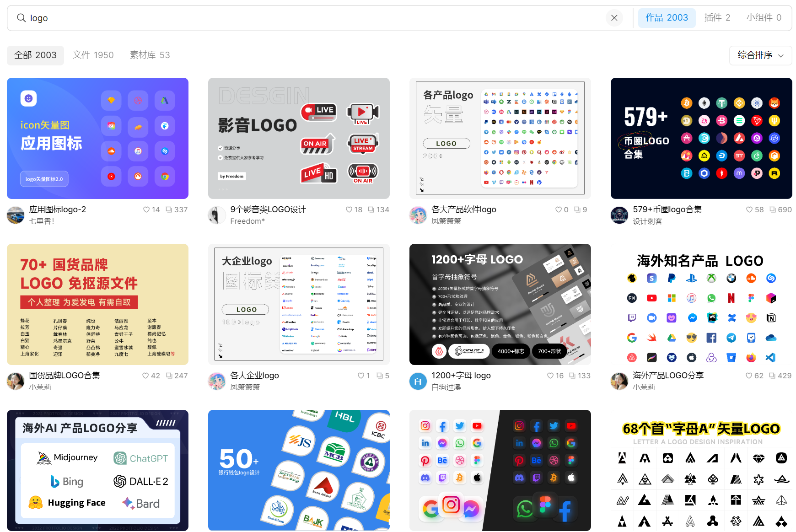
Task: Click author avatar beside 各大产品软件logo
Action: click(418, 215)
